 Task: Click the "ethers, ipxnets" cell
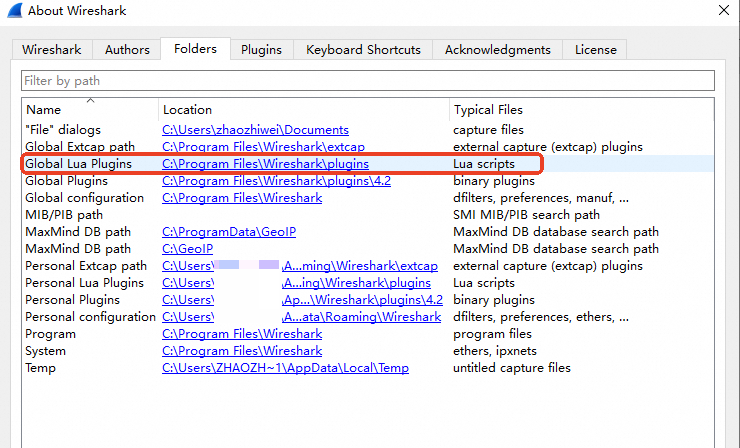(x=495, y=351)
